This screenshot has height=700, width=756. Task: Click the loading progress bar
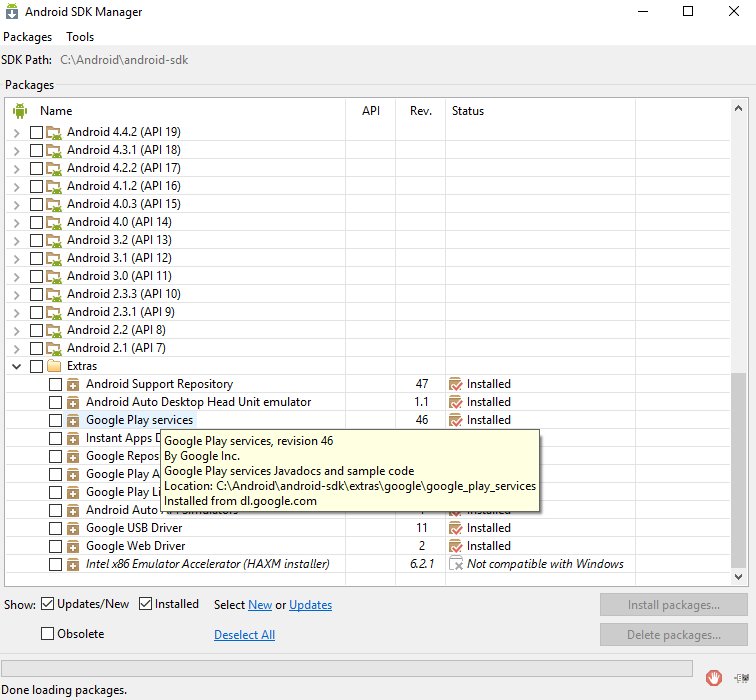tap(347, 668)
